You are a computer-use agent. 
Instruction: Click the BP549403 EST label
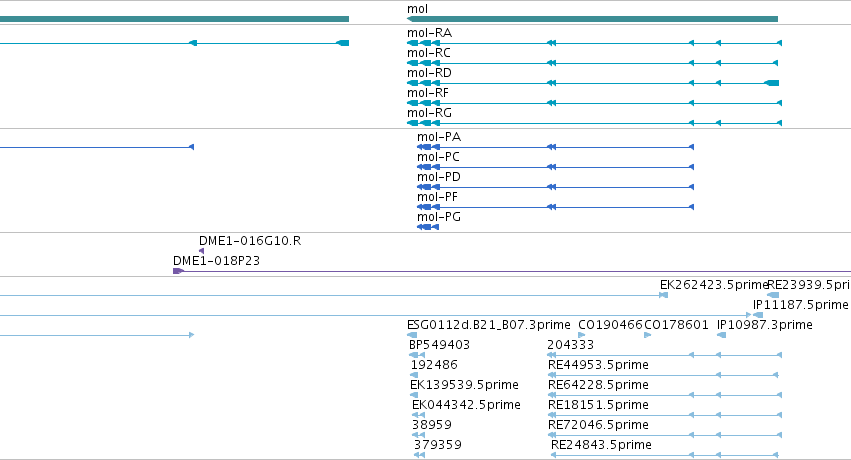tap(439, 345)
